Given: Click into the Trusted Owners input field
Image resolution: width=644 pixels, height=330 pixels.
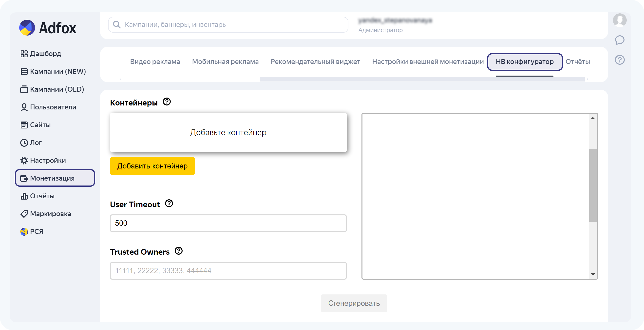Looking at the screenshot, I should (x=228, y=271).
